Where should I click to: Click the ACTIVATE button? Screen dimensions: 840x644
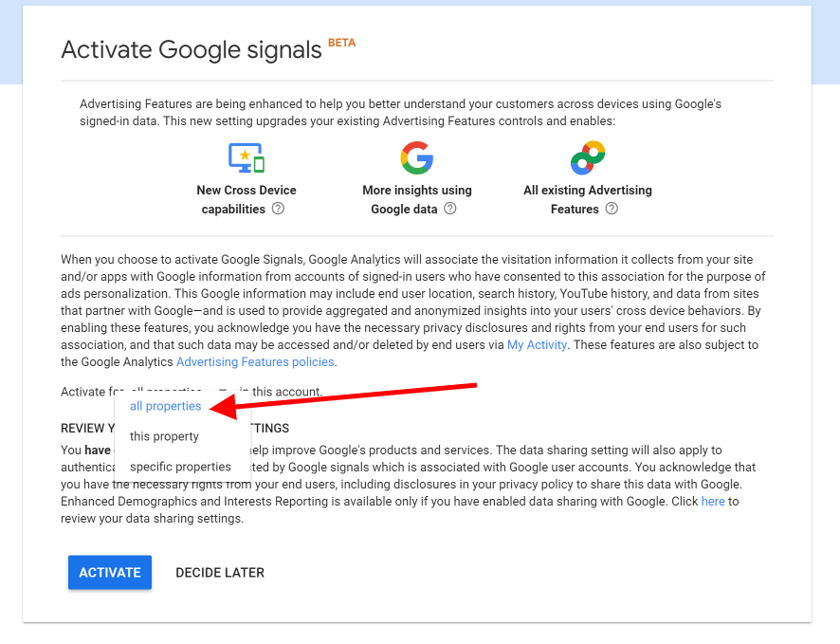(110, 572)
